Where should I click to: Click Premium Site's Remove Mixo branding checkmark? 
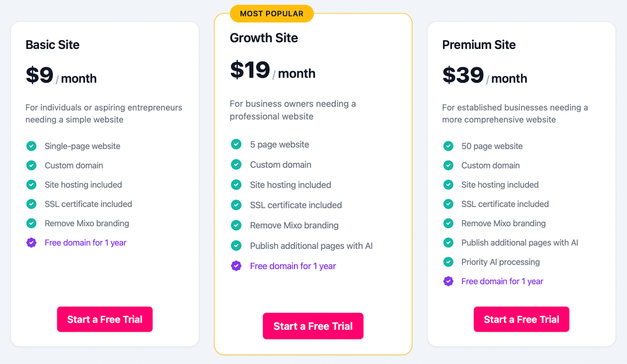[x=448, y=223]
